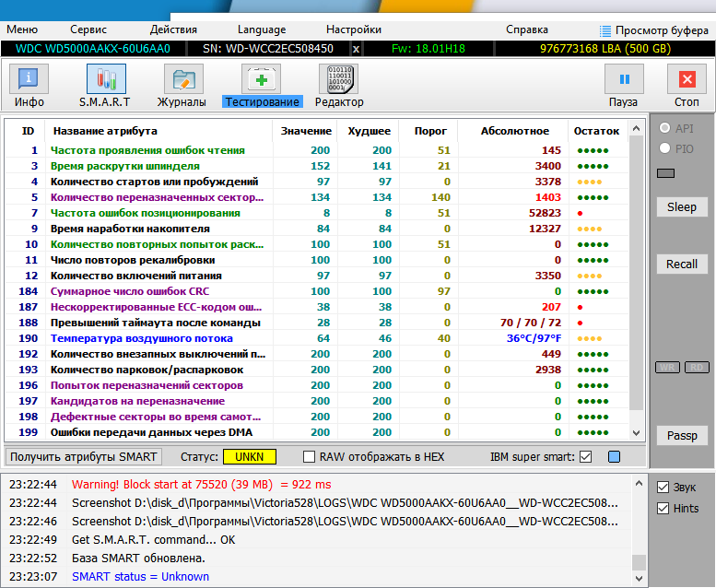Open Просмотр буфера buffer view
Viewport: 716px width, 588px height.
point(654,29)
